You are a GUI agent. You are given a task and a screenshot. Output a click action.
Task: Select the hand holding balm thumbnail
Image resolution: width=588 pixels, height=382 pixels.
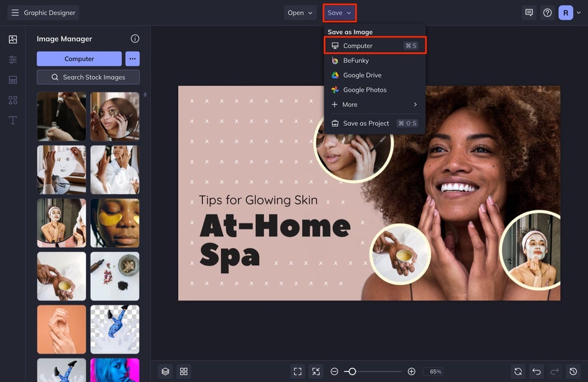click(x=62, y=276)
